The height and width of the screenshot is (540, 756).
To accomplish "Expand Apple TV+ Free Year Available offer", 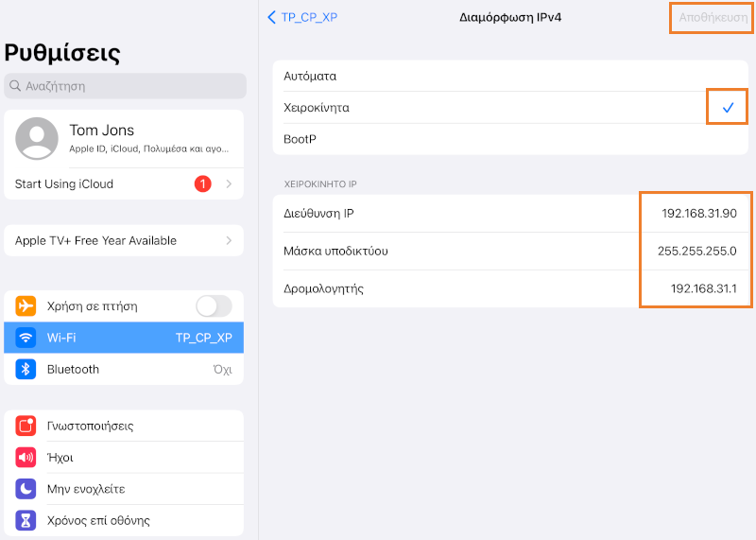I will click(x=124, y=241).
